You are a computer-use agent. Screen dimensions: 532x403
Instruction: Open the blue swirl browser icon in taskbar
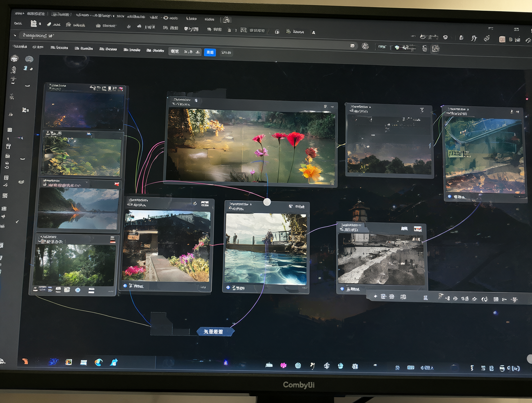tap(99, 362)
